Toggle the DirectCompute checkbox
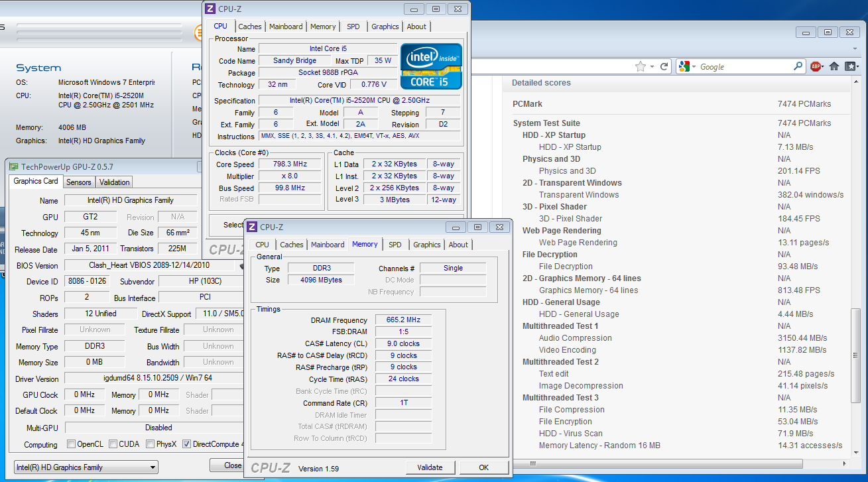 point(187,444)
